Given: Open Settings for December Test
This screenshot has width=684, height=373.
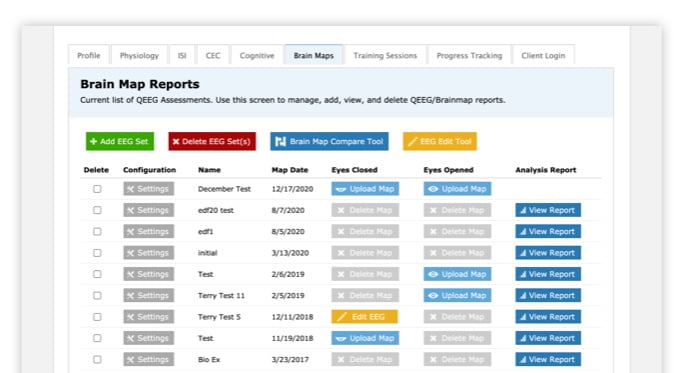Looking at the screenshot, I should (x=148, y=189).
